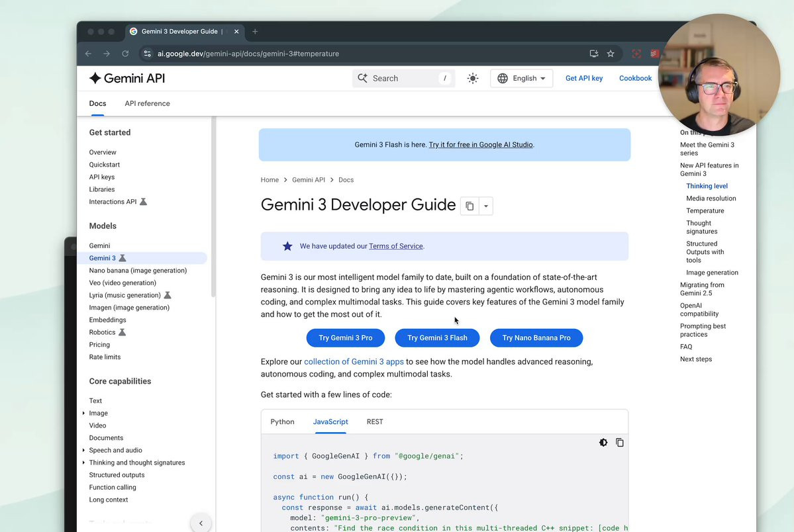
Task: Jump to Temperature in the page contents
Action: tap(705, 210)
